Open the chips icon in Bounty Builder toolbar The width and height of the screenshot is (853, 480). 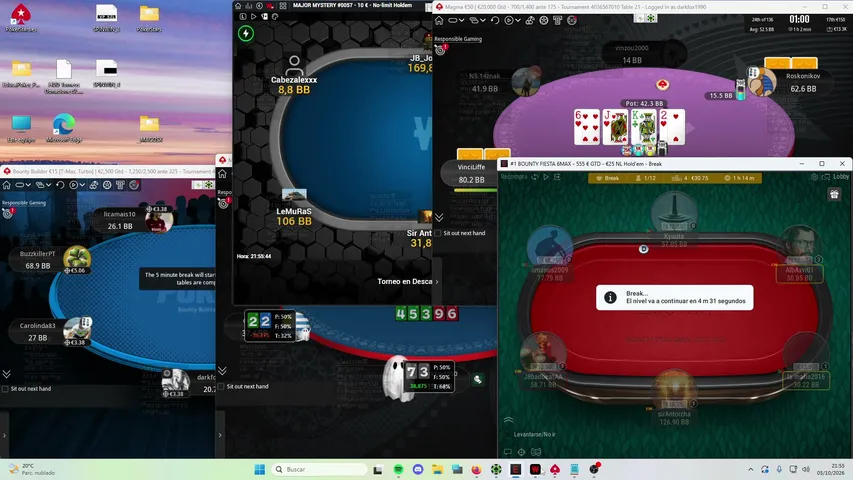[x=94, y=185]
